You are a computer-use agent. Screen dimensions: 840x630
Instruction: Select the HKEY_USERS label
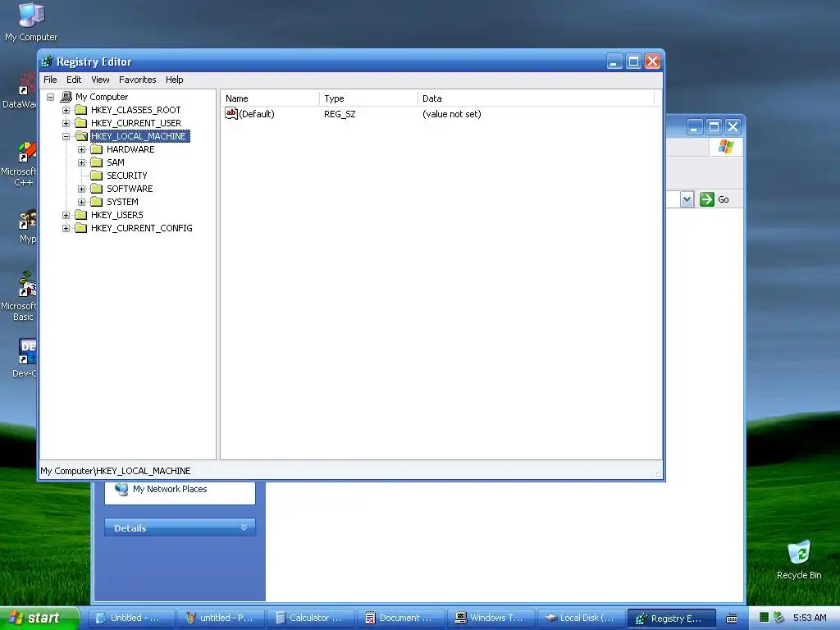click(116, 215)
